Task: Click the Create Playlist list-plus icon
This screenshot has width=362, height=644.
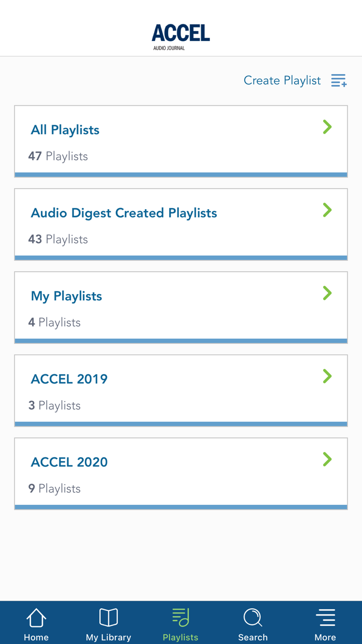Action: click(339, 80)
